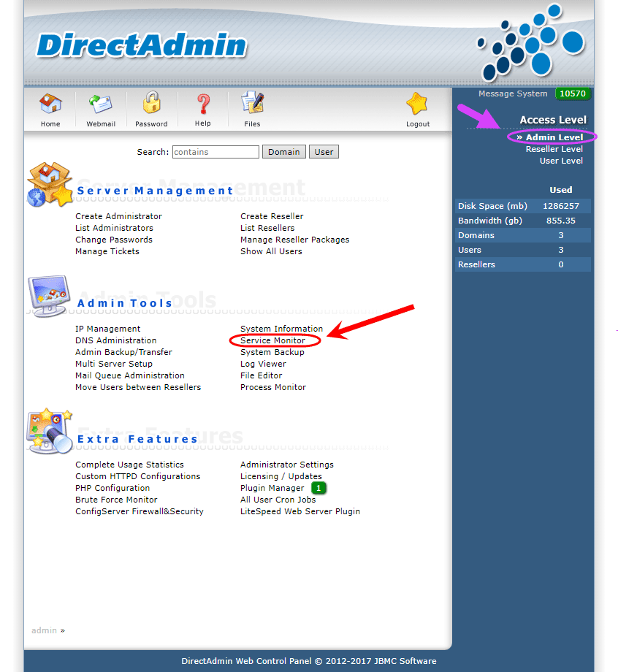This screenshot has height=672, width=618.
Task: Click the Server Management box icon
Action: 50,184
